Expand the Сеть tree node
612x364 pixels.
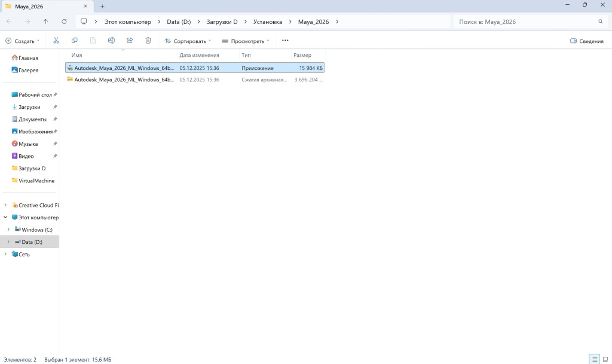point(5,254)
